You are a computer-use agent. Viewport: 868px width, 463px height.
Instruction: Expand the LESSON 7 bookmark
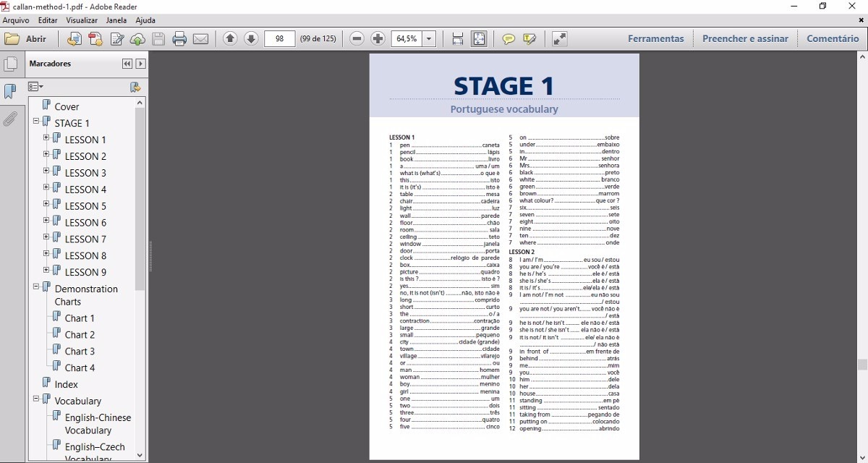pos(46,237)
